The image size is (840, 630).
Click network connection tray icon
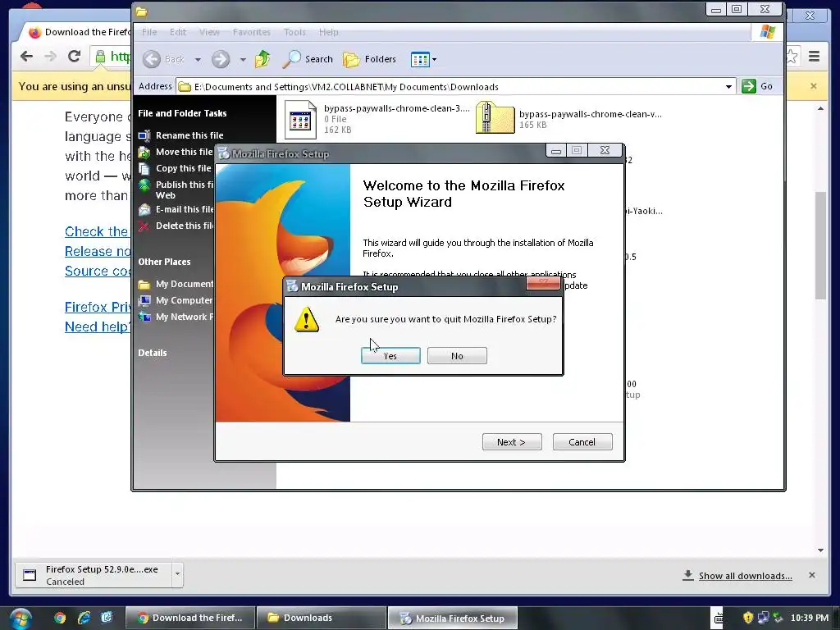click(764, 618)
